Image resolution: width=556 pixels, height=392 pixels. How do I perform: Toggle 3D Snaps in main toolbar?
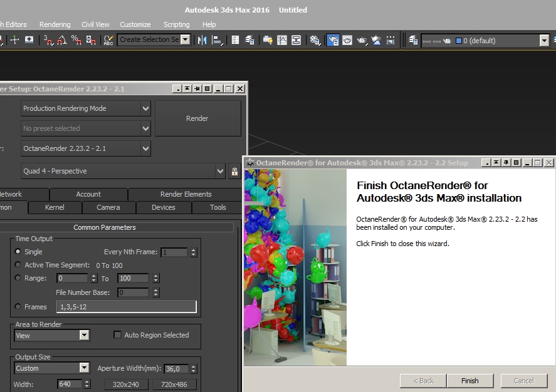point(48,40)
